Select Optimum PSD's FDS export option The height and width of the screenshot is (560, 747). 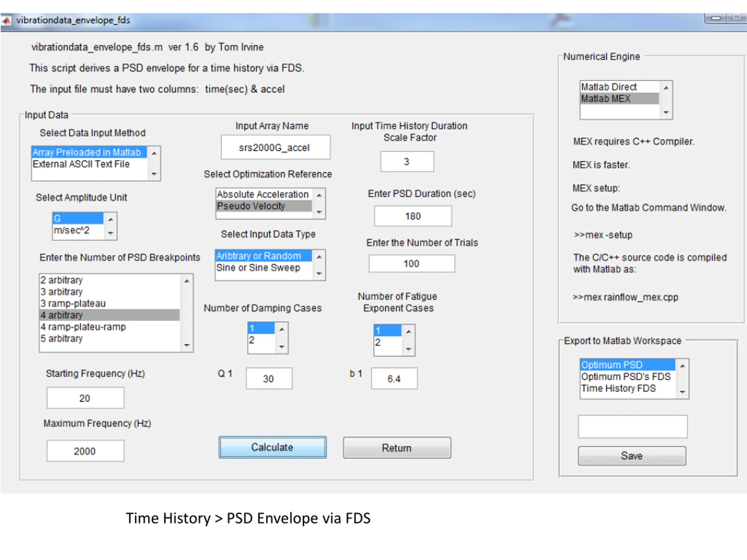[628, 377]
